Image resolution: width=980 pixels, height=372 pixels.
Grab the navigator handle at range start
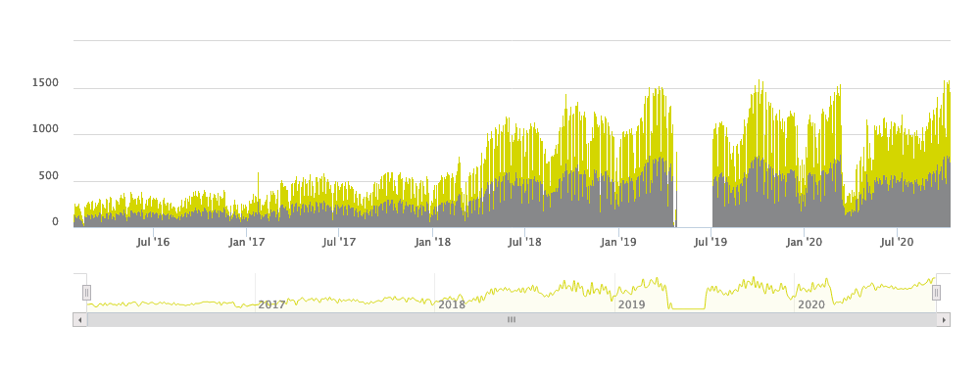click(87, 293)
